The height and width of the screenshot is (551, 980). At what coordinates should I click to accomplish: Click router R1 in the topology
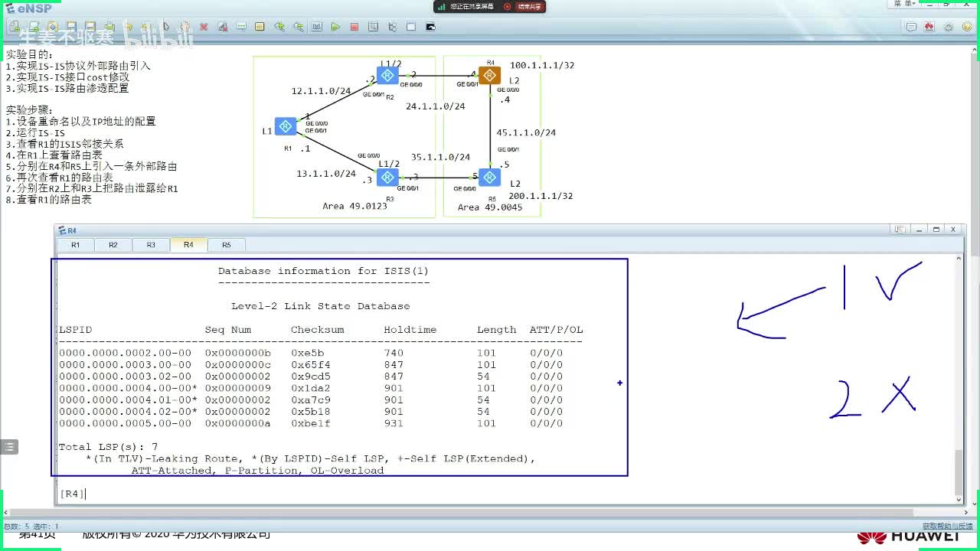[x=286, y=126]
